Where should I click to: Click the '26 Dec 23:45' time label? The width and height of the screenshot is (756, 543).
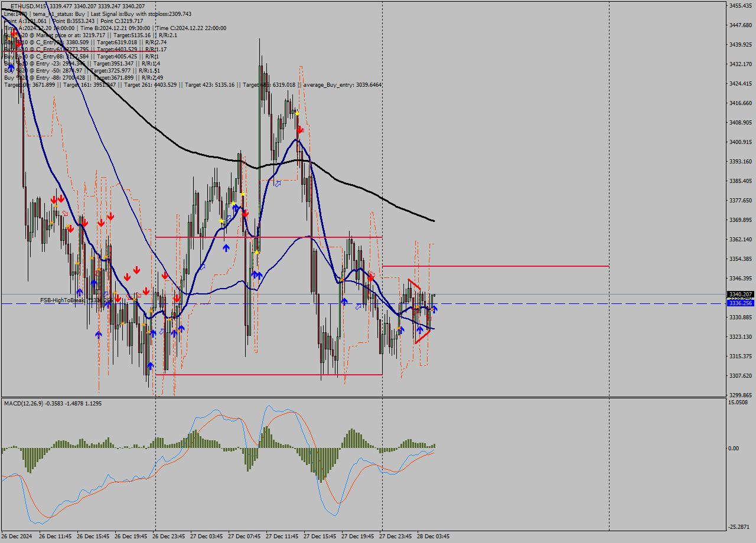(169, 537)
